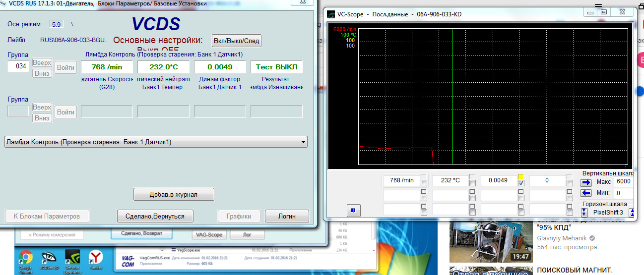Toggle checkbox beside the scope field showing 0
This screenshot has width=644, height=275.
(570, 184)
